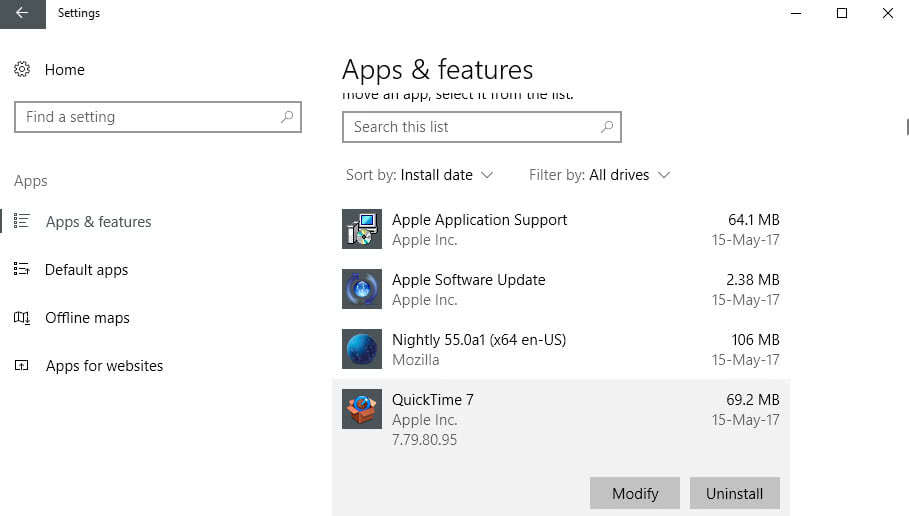The image size is (909, 516).
Task: Maximize the Settings window
Action: coord(842,13)
